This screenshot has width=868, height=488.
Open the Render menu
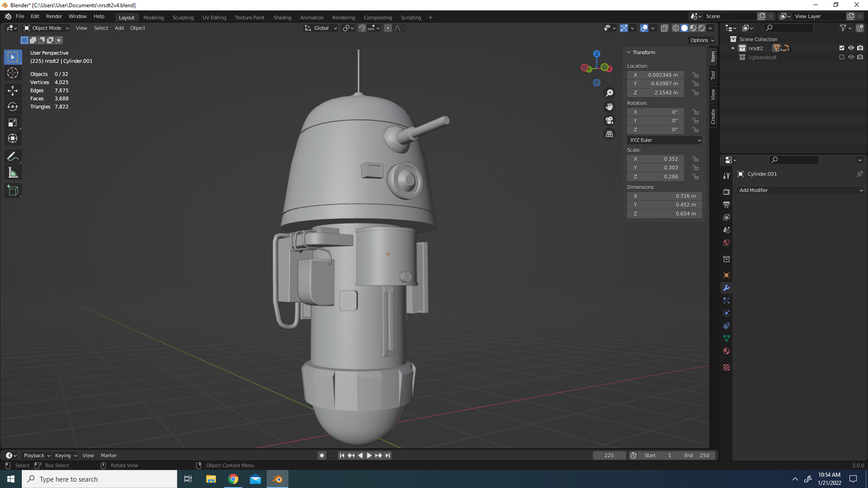point(54,16)
